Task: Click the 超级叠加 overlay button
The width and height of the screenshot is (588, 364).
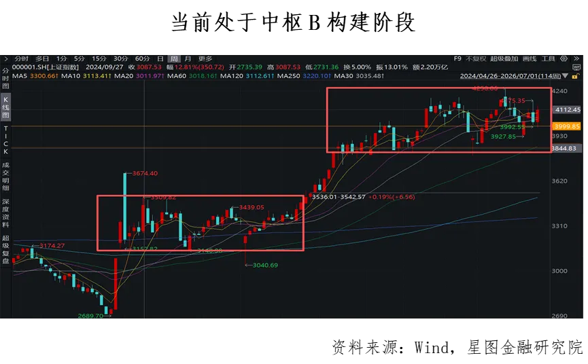Action: (504, 59)
